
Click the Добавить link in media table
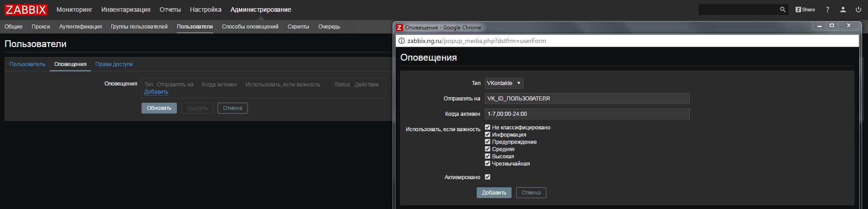pos(156,92)
